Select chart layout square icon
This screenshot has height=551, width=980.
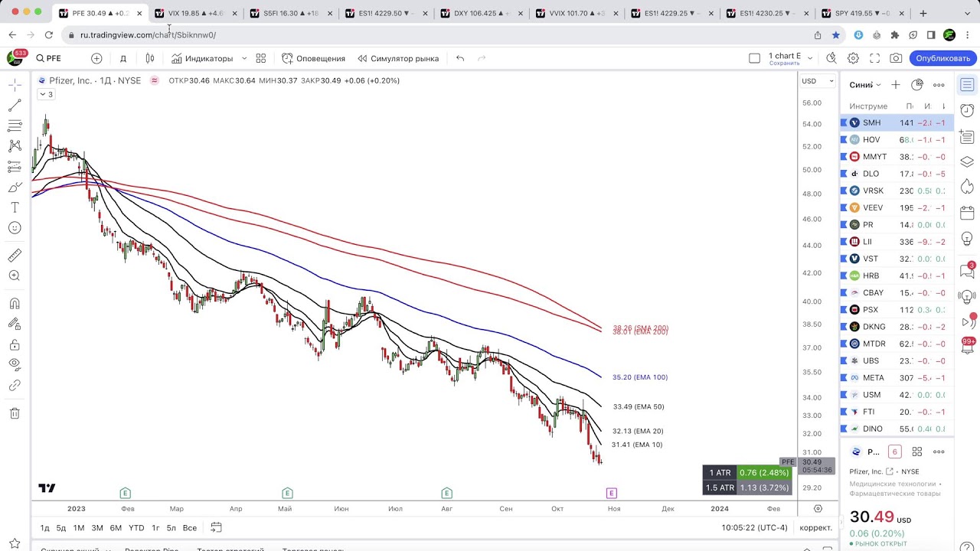pos(754,58)
